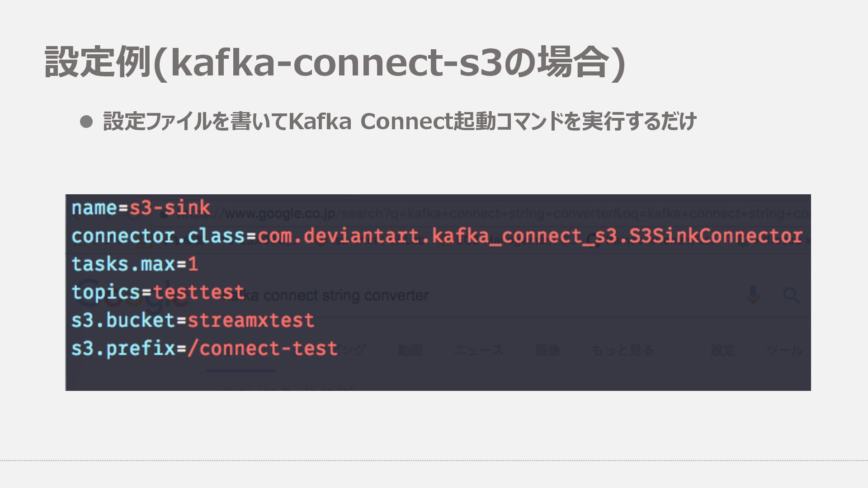Screen dimensions: 868x488
Task: Click the s3.bucket=streamxtest line
Action: pyautogui.click(x=193, y=320)
